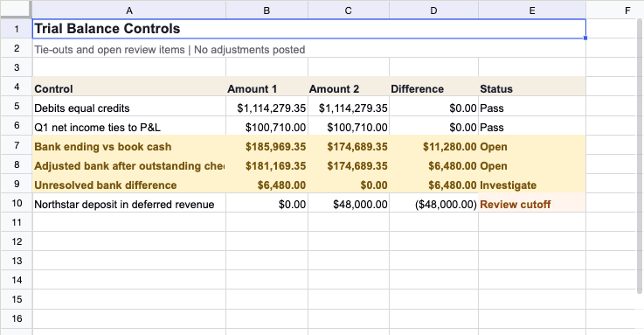This screenshot has height=335, width=644.
Task: Click the $0.00 difference in row 6
Action: [433, 125]
